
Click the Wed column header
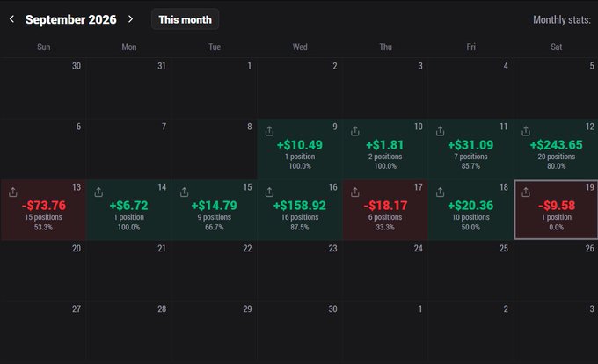(300, 47)
